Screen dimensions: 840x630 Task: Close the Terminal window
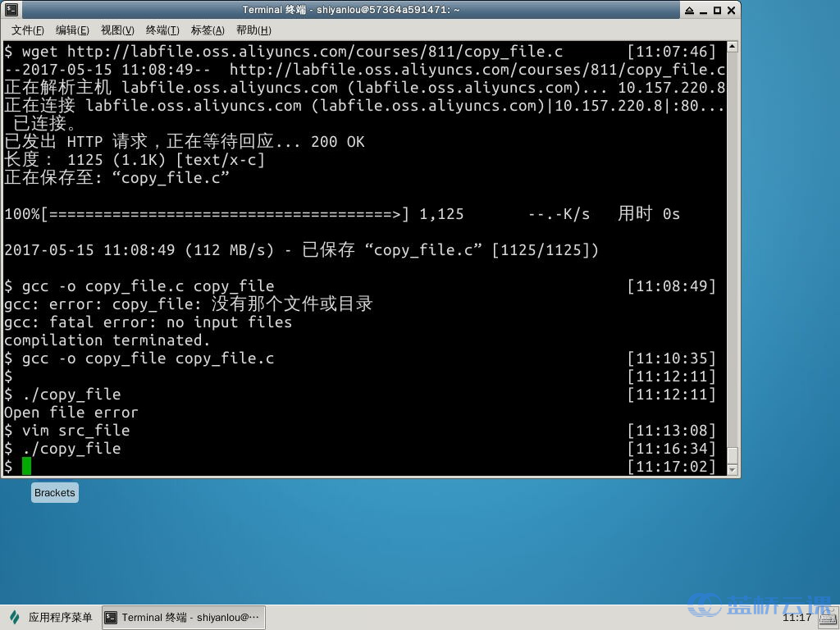point(731,10)
